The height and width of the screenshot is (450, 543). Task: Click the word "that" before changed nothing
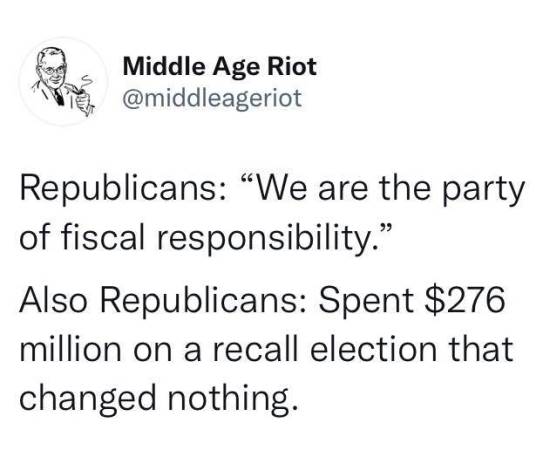pyautogui.click(x=481, y=348)
